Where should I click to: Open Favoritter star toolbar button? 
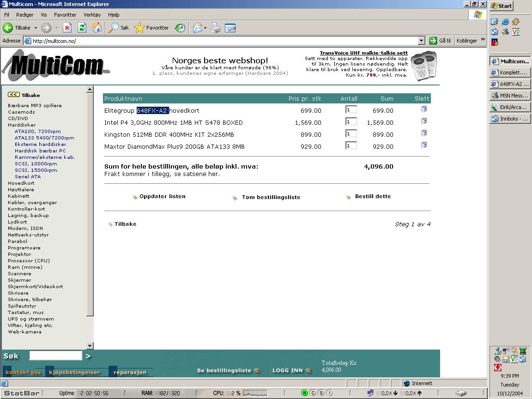point(151,28)
